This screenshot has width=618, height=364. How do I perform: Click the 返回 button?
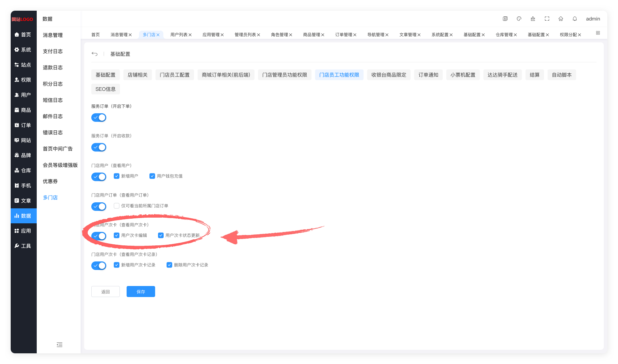pos(106,292)
